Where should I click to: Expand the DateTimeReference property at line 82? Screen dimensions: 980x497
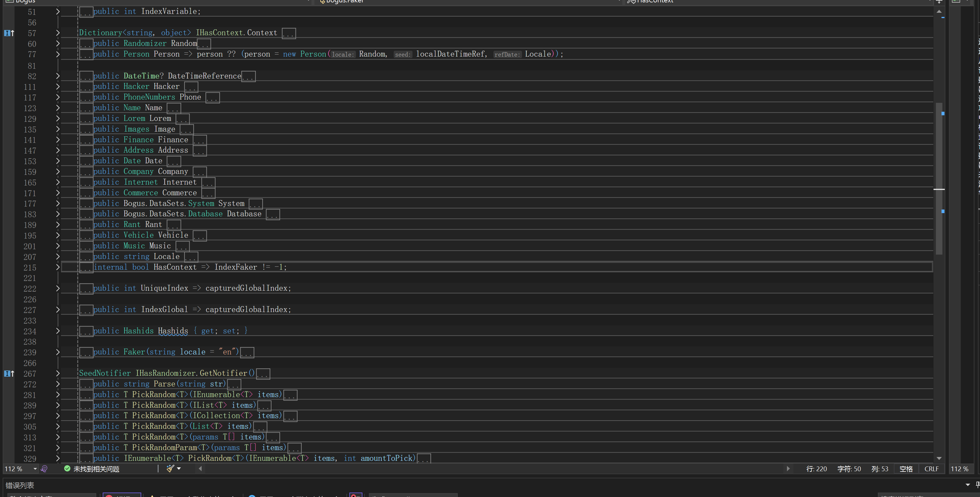[x=58, y=76]
